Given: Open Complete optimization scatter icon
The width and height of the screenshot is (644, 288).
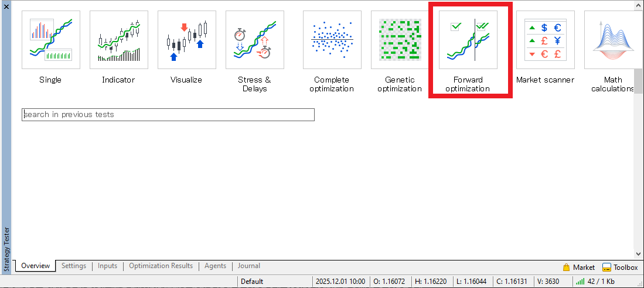Looking at the screenshot, I should pos(332,40).
